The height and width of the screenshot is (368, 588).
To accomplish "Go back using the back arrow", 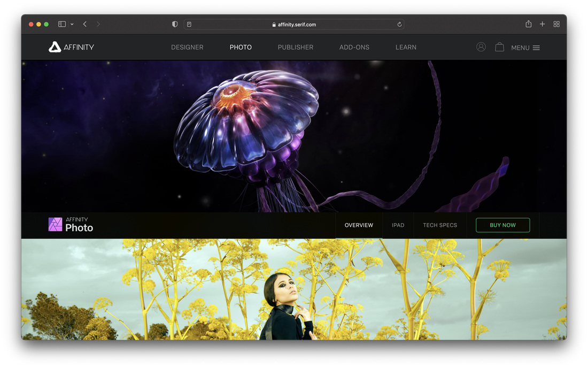I will (84, 24).
